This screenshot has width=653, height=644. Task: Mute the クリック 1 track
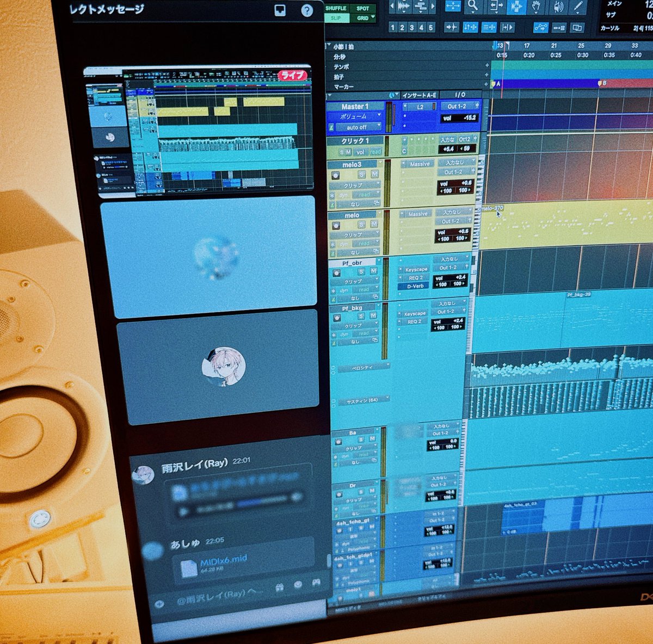click(x=349, y=152)
